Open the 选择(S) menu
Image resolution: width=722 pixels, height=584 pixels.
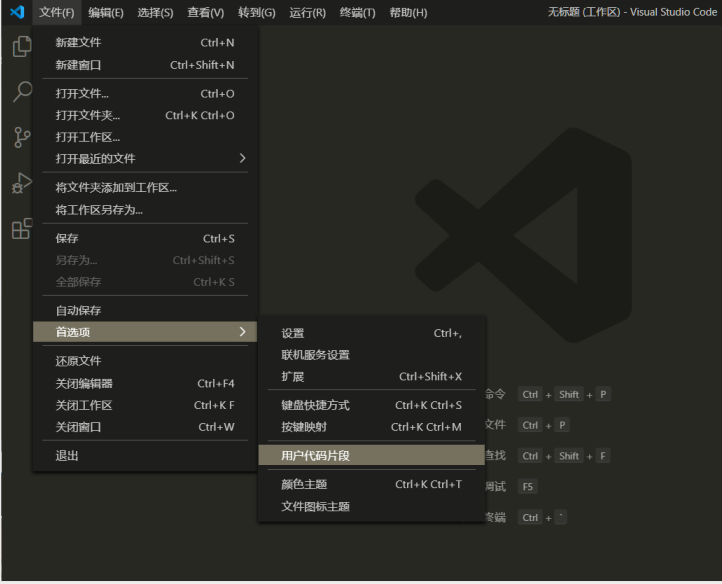pos(155,12)
